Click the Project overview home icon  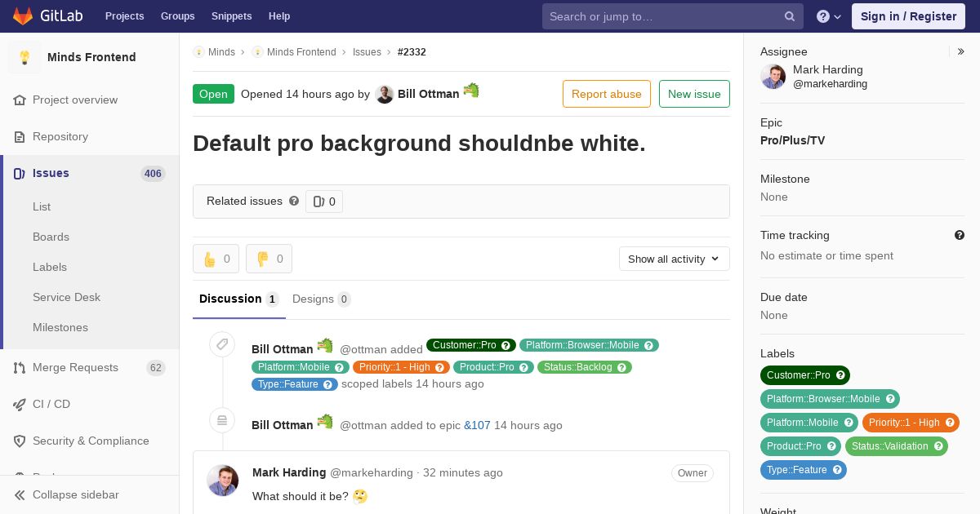(20, 100)
